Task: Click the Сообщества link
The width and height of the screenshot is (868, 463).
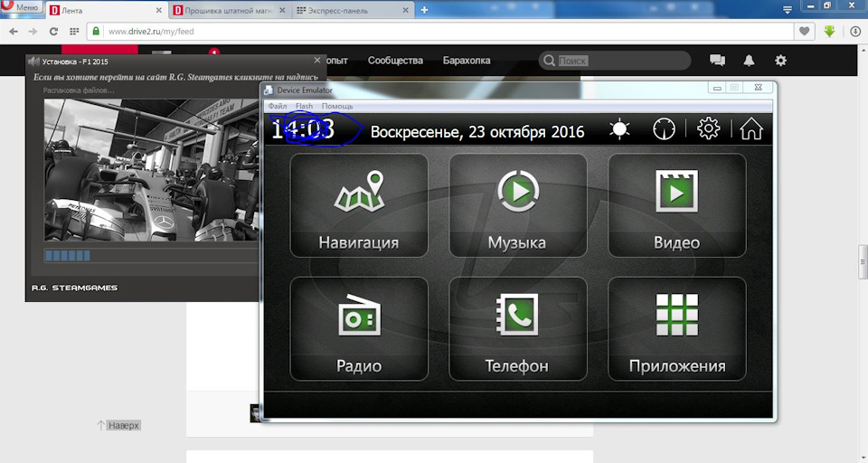Action: 395,61
